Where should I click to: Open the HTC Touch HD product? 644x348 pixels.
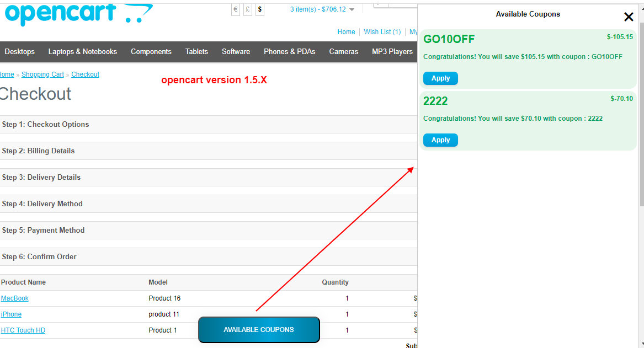tap(23, 330)
